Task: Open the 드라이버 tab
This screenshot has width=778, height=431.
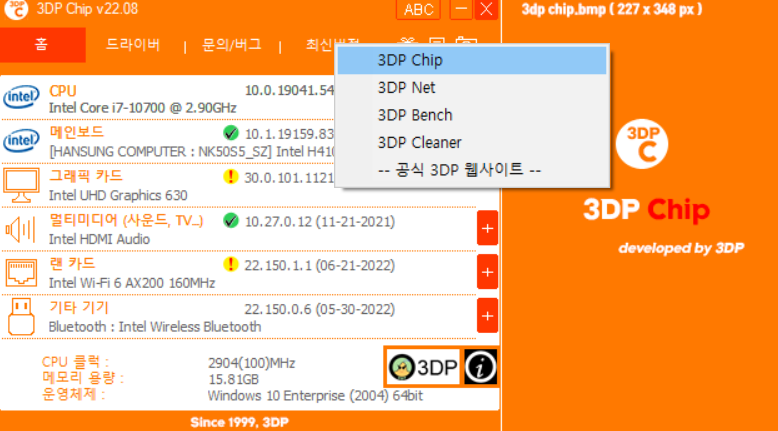Action: [133, 45]
